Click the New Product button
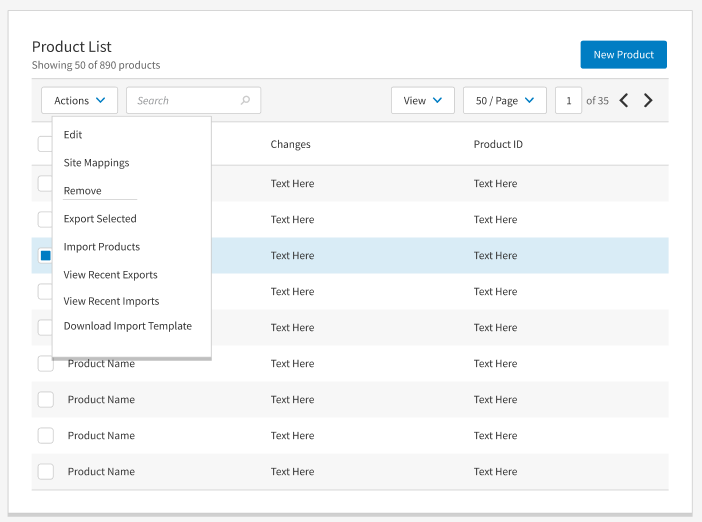This screenshot has height=522, width=702. coord(624,55)
